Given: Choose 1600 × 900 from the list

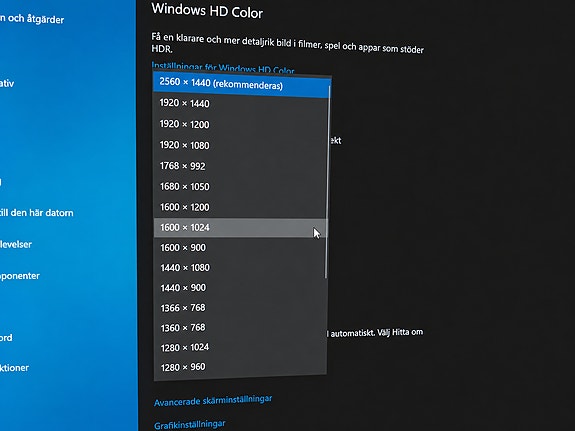Looking at the screenshot, I should (x=240, y=248).
